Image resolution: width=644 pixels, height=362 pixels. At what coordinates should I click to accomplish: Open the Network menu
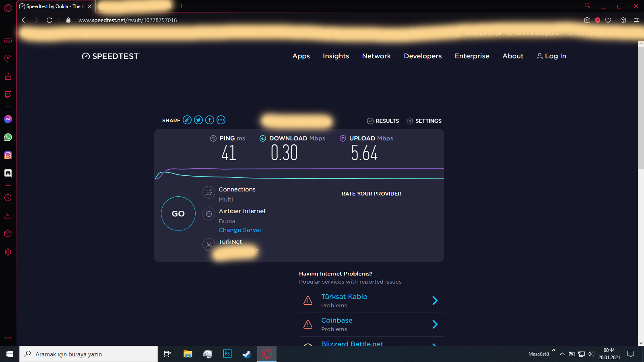coord(377,56)
